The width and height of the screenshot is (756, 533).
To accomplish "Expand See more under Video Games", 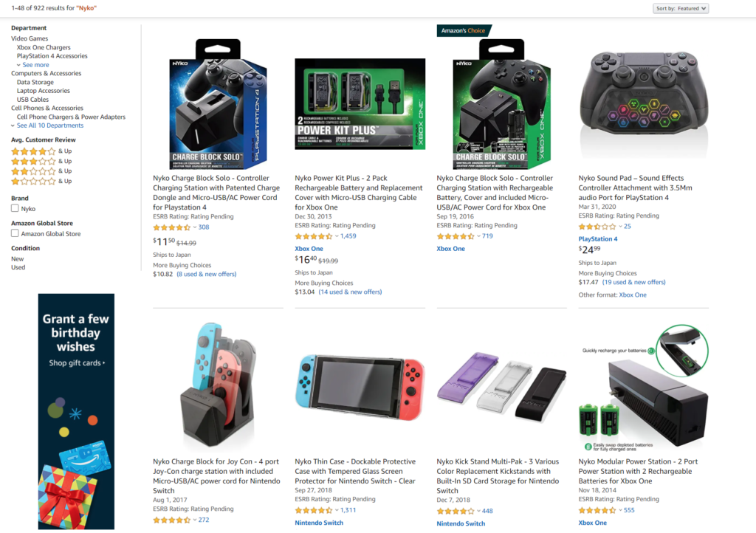I will 35,64.
